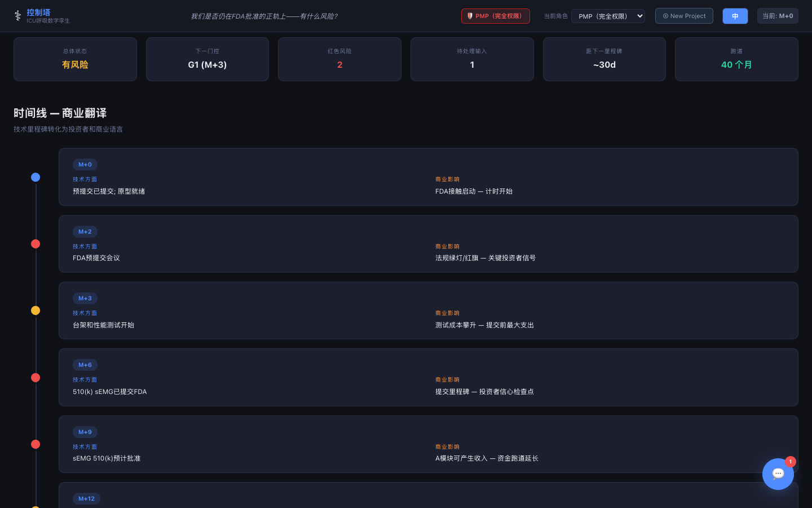
Task: Click the 技术方面 label in the M+2 card
Action: click(x=85, y=247)
